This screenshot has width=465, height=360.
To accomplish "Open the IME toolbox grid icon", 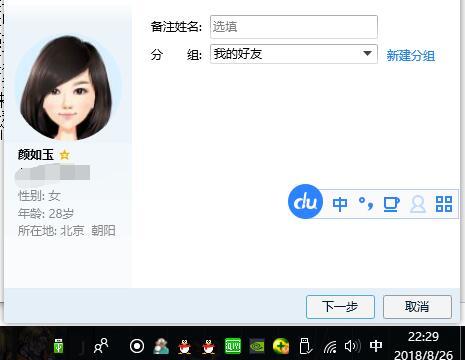I will click(444, 204).
